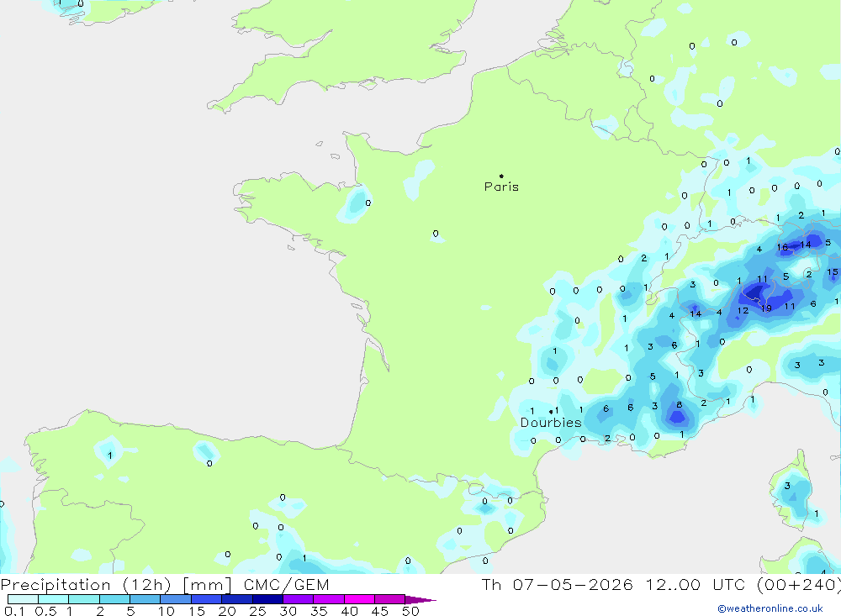Click the '19' precipitation value on the map
This screenshot has width=841, height=616.
(x=766, y=308)
